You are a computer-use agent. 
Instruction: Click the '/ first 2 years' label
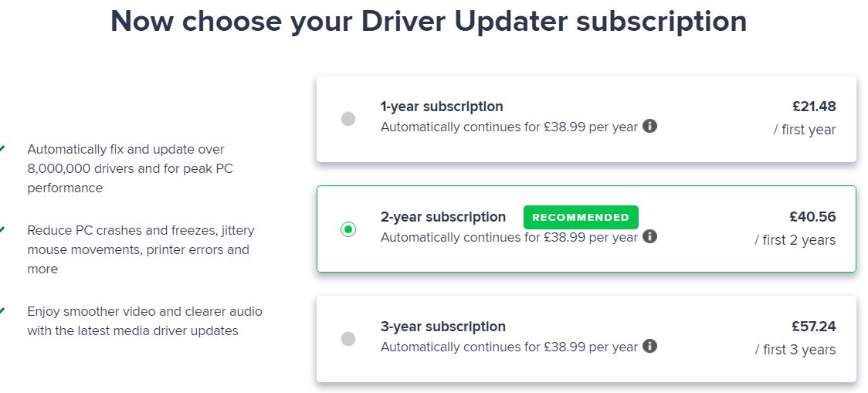point(795,240)
